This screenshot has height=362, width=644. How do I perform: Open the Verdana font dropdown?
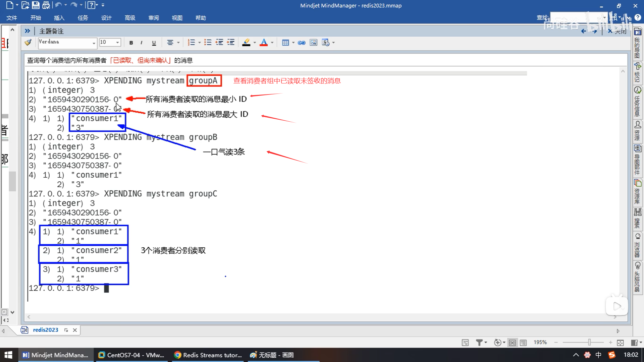click(x=94, y=43)
